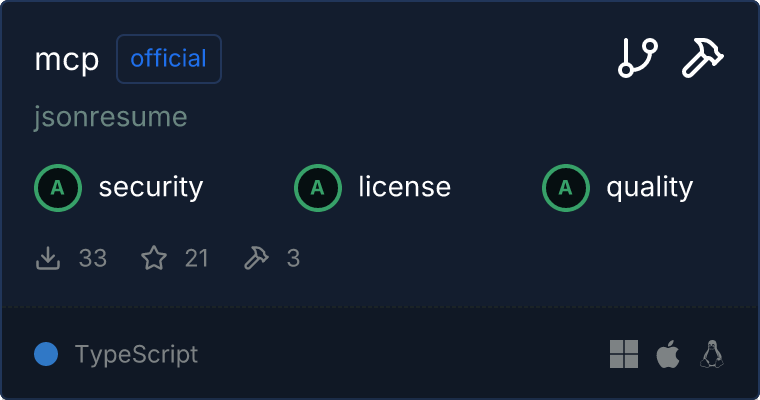This screenshot has width=760, height=400.
Task: Click the hammer tools icon at top right
Action: tap(702, 59)
